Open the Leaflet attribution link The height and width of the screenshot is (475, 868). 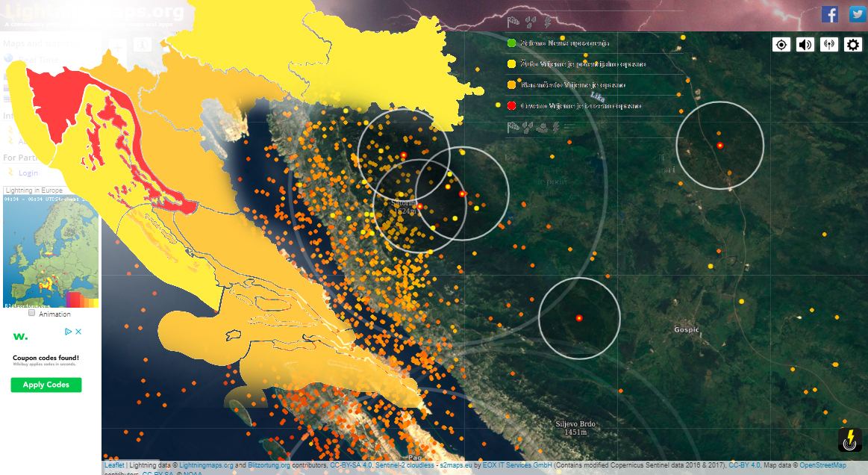[x=114, y=465]
